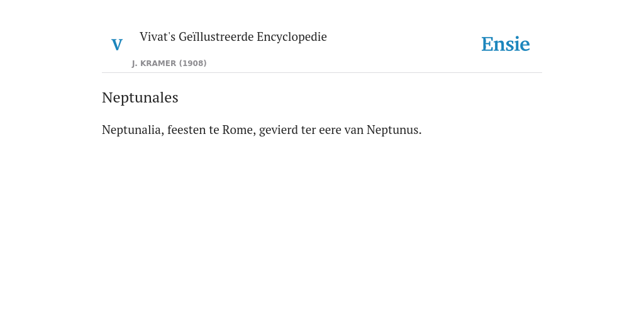Select the J. KRAMER (1908) author label

pyautogui.click(x=169, y=64)
